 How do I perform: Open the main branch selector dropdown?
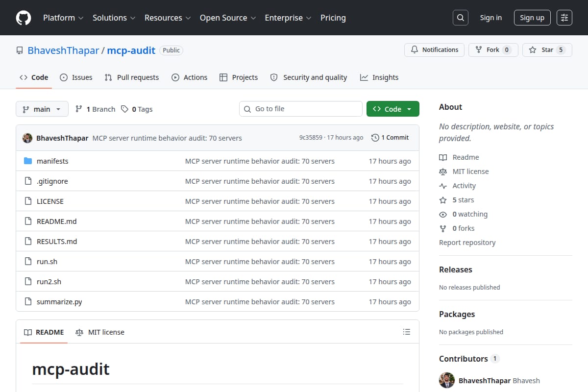42,109
